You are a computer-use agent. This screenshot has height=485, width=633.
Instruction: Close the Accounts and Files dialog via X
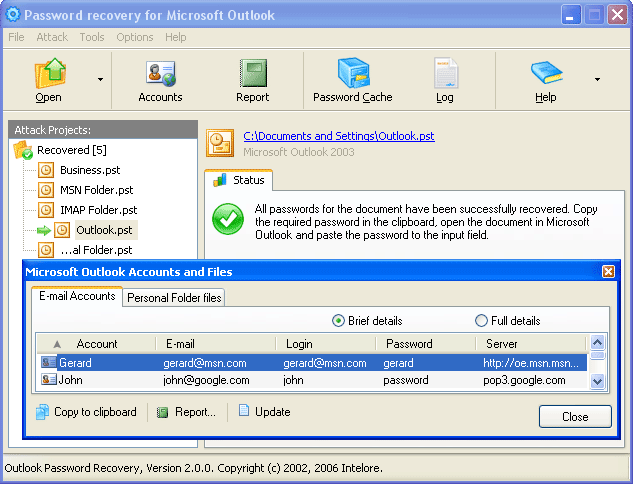[608, 272]
